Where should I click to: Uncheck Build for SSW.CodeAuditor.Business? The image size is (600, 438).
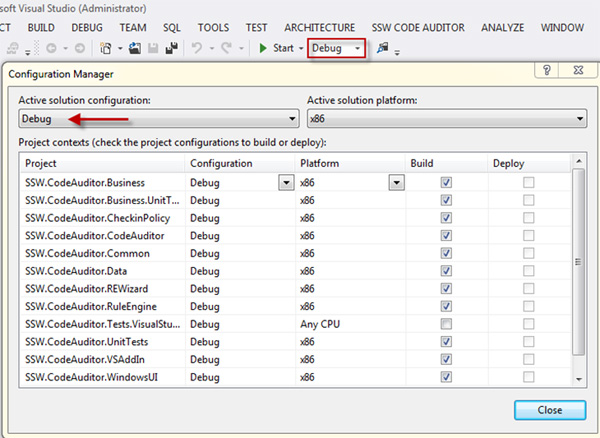(x=446, y=183)
